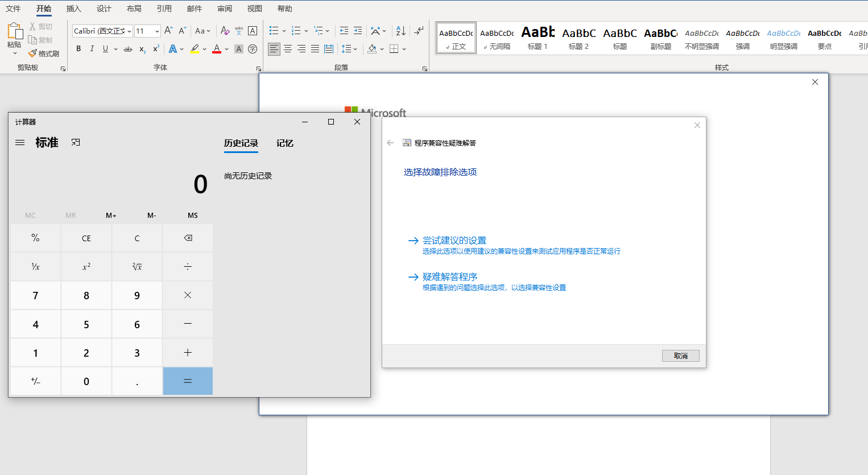
Task: Select 无间隔 style in gallery
Action: click(x=497, y=38)
